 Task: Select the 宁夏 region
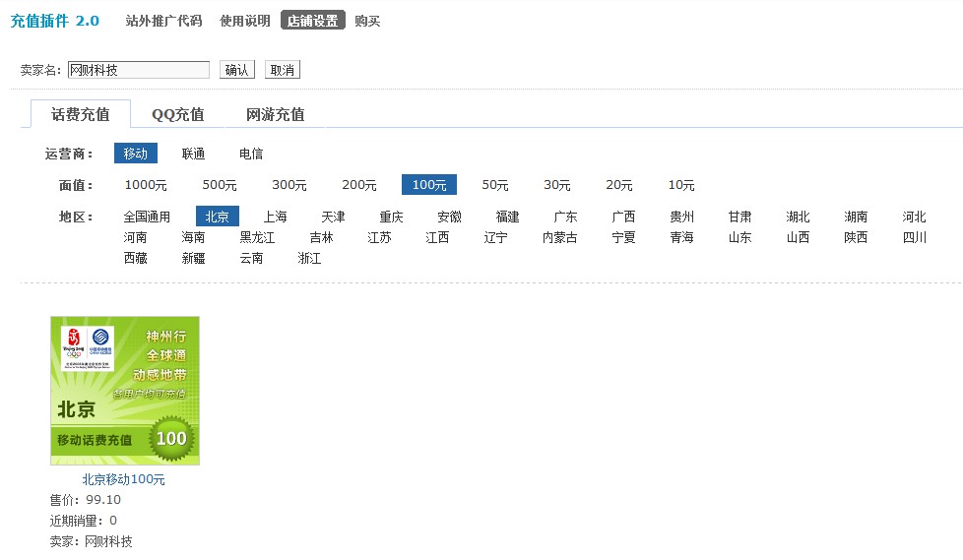click(623, 237)
